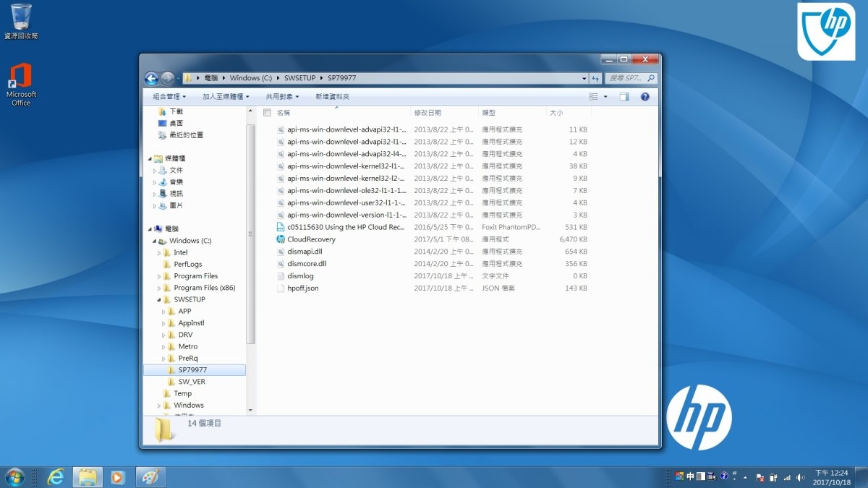Click navigation pane scroll down arrow
868x488 pixels.
[x=251, y=411]
